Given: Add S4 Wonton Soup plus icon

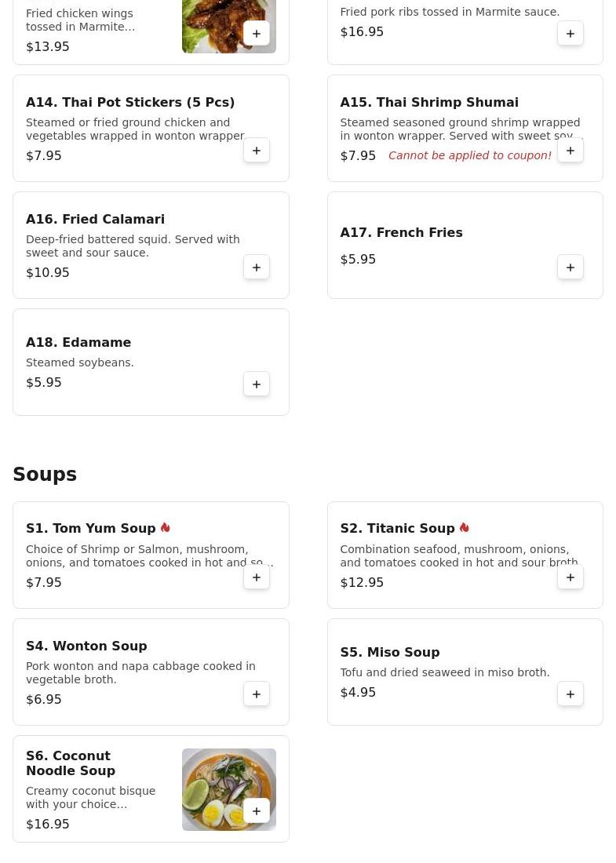Looking at the screenshot, I should (x=257, y=694).
